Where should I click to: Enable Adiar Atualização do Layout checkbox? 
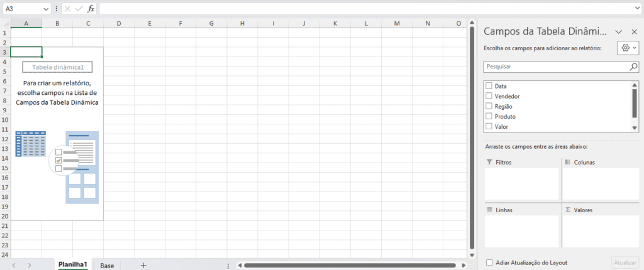point(489,262)
